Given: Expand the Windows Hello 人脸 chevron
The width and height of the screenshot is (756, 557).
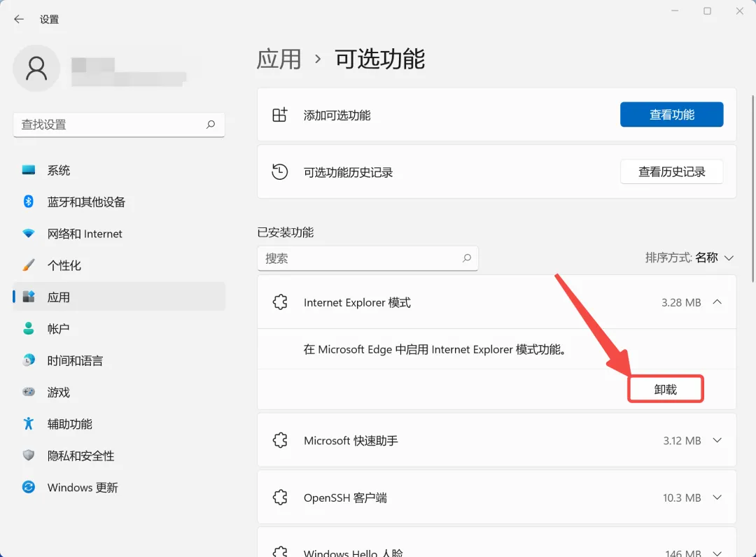Looking at the screenshot, I should coord(717,553).
